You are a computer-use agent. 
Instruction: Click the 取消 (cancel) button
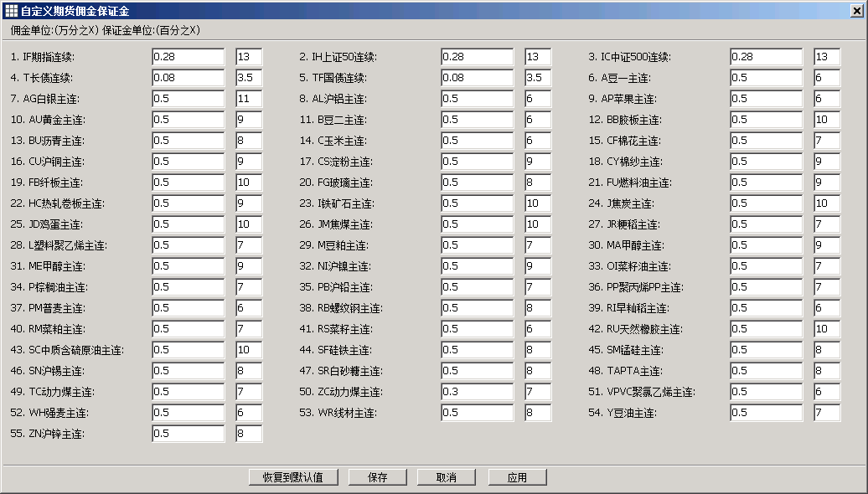click(x=446, y=477)
